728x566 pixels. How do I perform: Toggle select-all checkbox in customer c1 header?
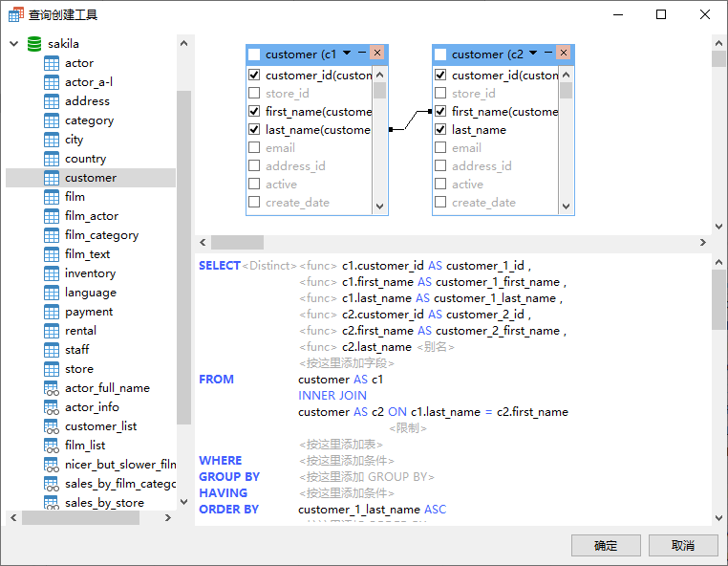(x=254, y=54)
